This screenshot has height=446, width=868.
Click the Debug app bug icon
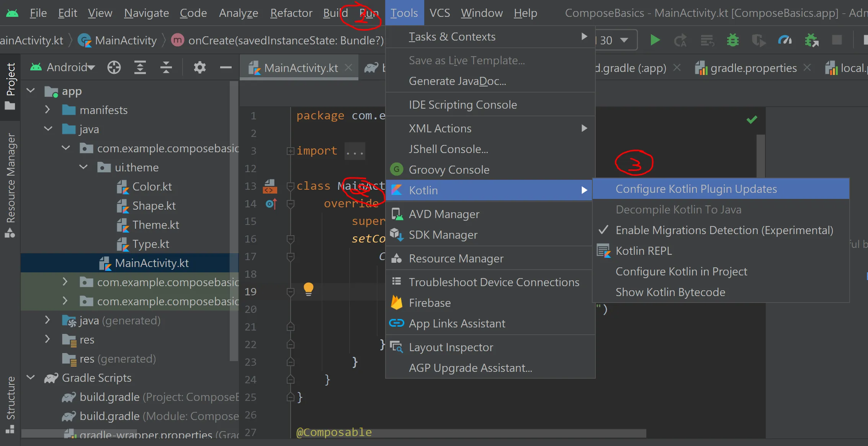[x=732, y=40]
